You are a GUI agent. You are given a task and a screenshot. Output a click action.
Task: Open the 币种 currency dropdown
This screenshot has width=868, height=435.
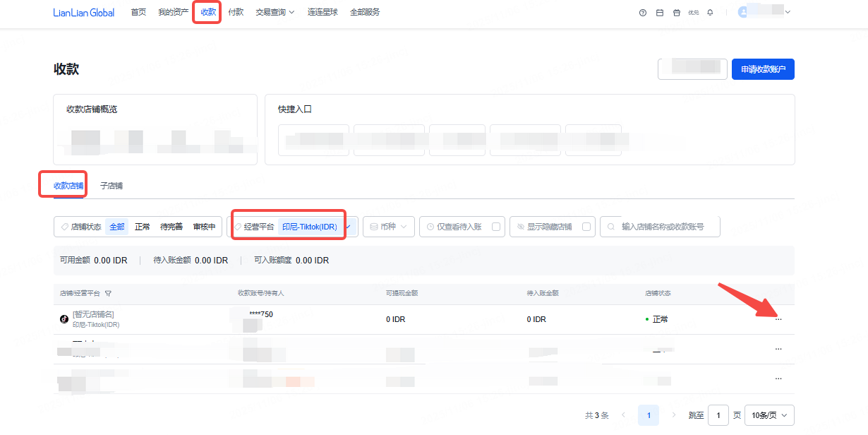[x=389, y=227]
